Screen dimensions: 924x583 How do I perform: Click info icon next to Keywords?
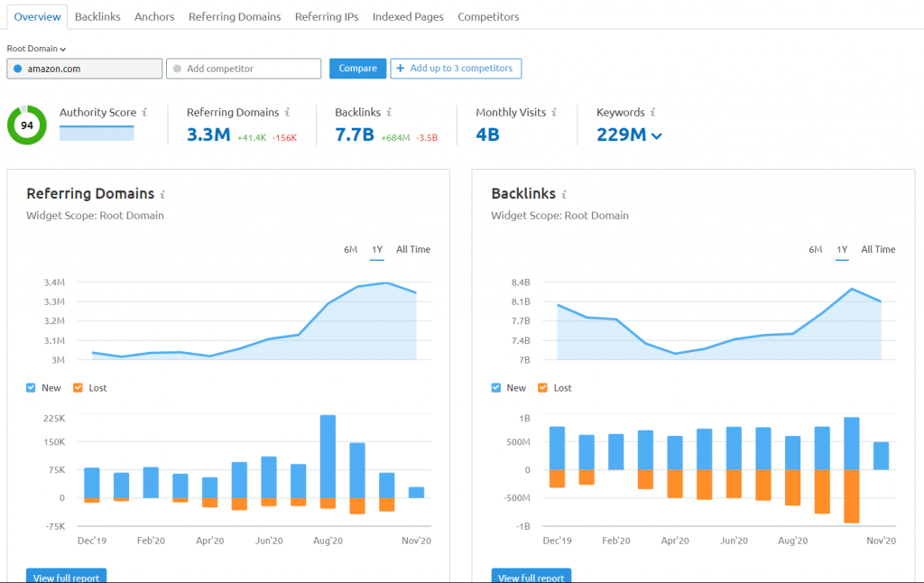click(x=653, y=112)
